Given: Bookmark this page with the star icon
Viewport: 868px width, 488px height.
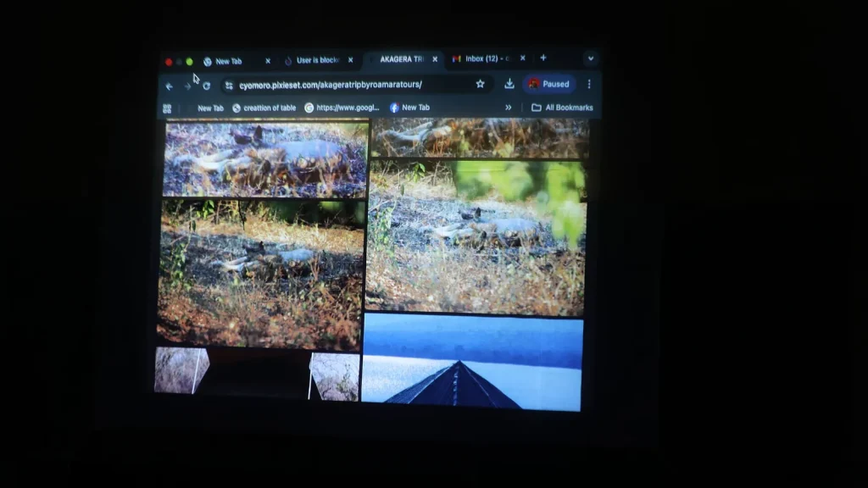Looking at the screenshot, I should 480,84.
